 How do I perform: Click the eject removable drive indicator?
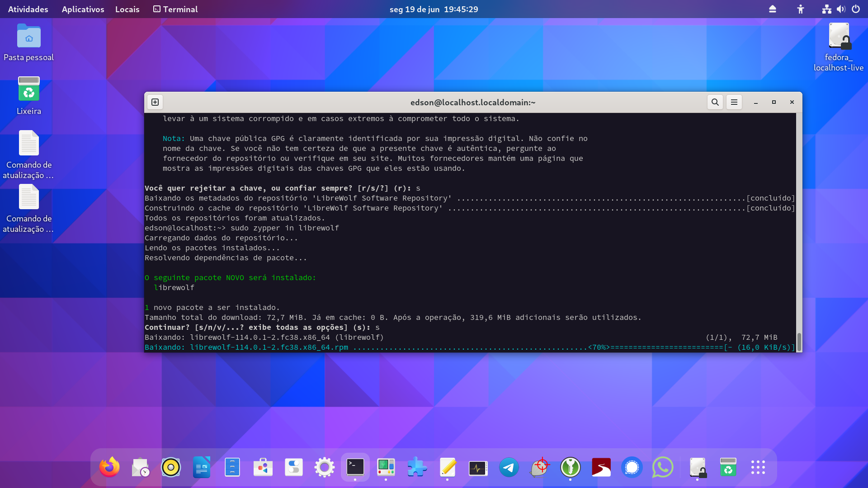click(773, 9)
